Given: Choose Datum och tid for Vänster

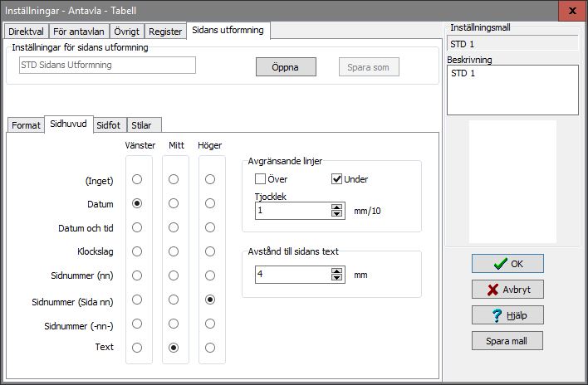Looking at the screenshot, I should click(137, 227).
